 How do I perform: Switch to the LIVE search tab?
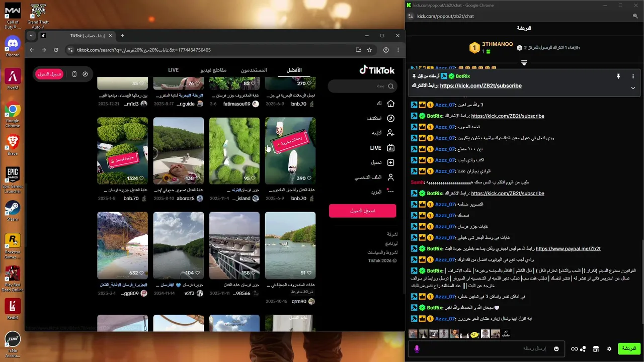(x=173, y=70)
